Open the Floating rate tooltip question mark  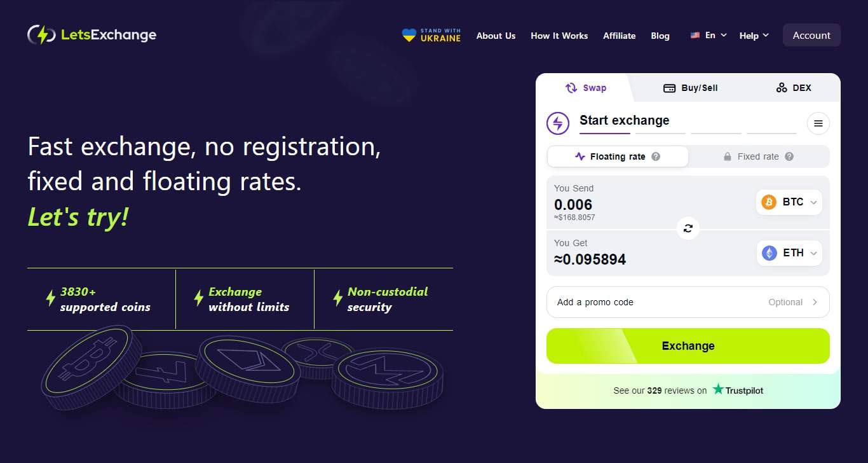click(x=657, y=156)
